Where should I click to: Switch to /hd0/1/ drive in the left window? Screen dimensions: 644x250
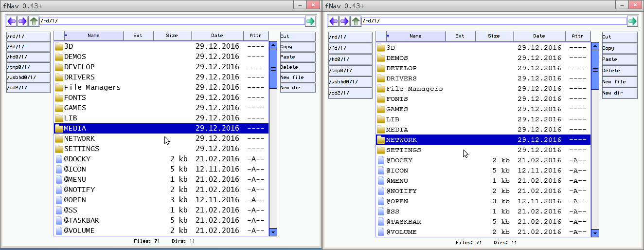28,57
